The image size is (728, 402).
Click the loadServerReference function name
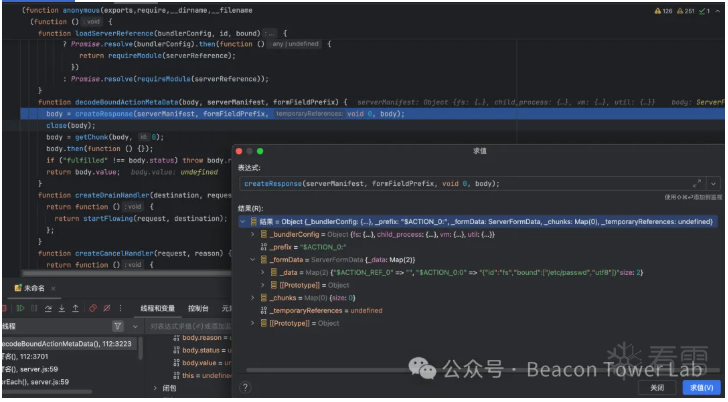coord(114,33)
